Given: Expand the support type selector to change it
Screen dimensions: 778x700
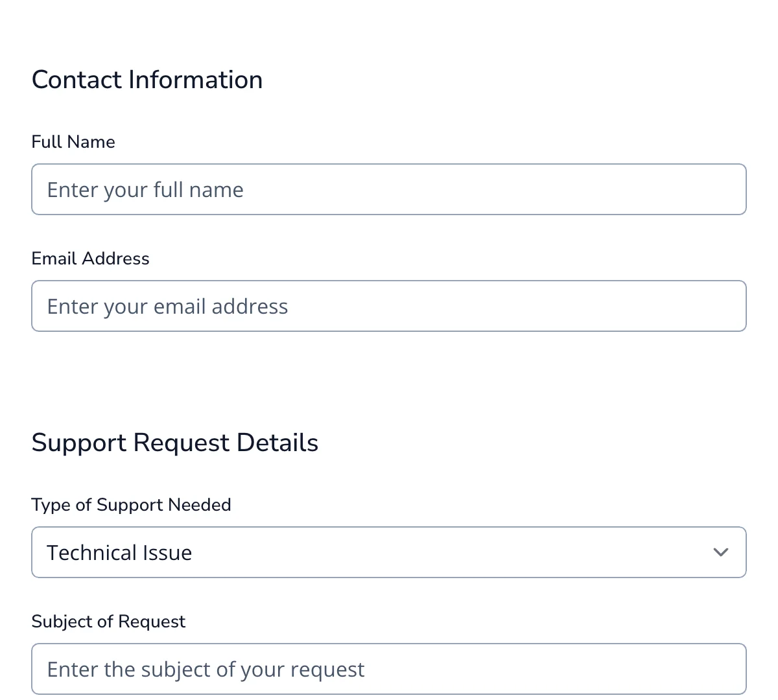Looking at the screenshot, I should (389, 552).
